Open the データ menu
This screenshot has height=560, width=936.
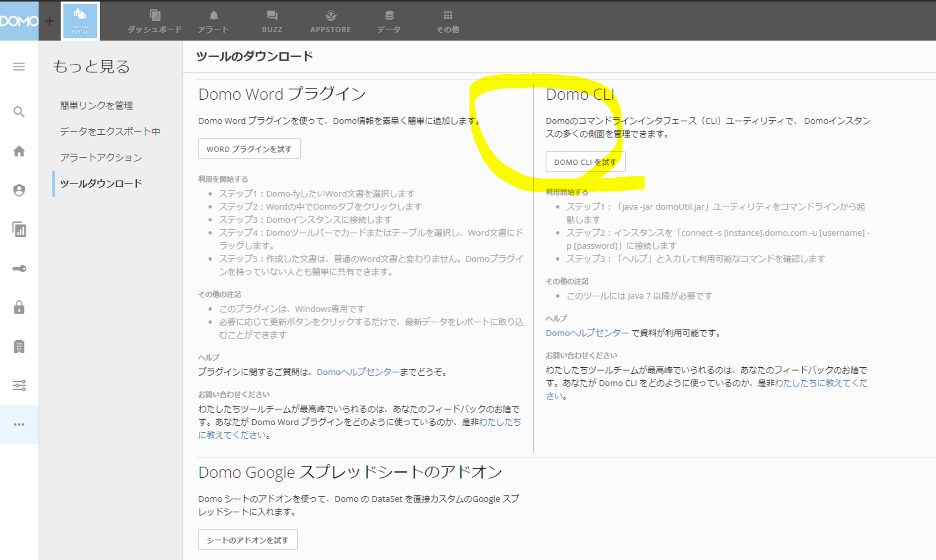(389, 22)
